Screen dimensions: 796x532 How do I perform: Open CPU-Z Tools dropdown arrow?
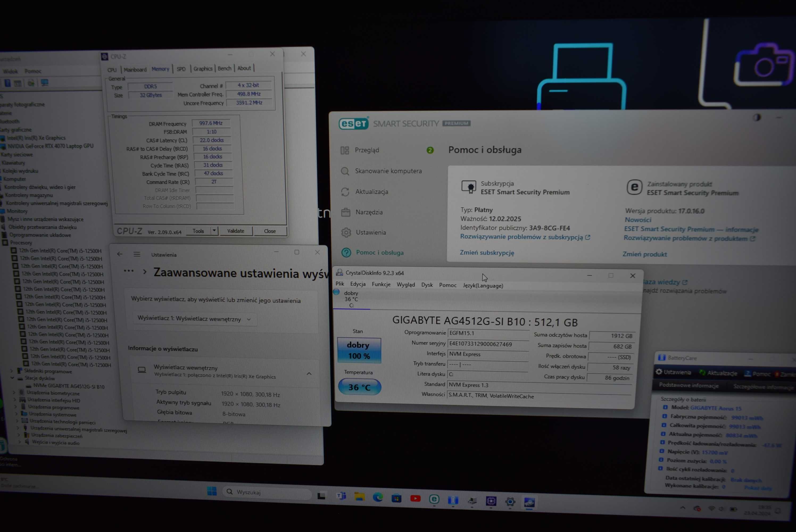214,231
